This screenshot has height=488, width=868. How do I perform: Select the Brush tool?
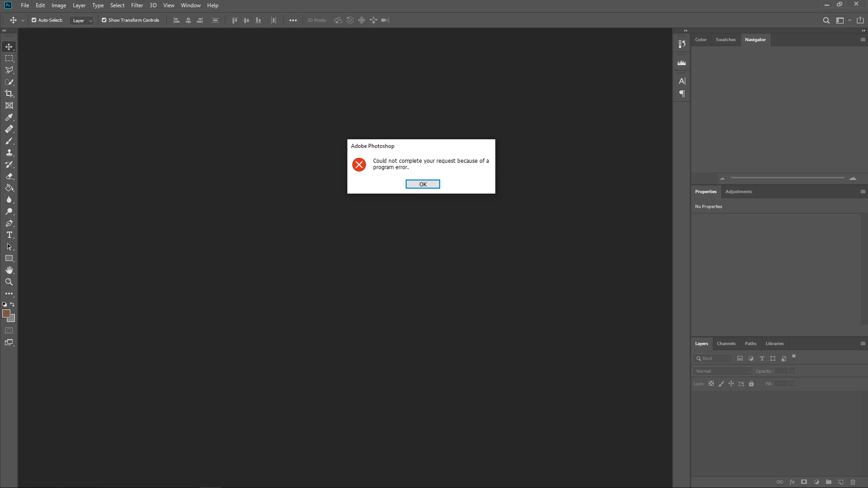coord(9,141)
